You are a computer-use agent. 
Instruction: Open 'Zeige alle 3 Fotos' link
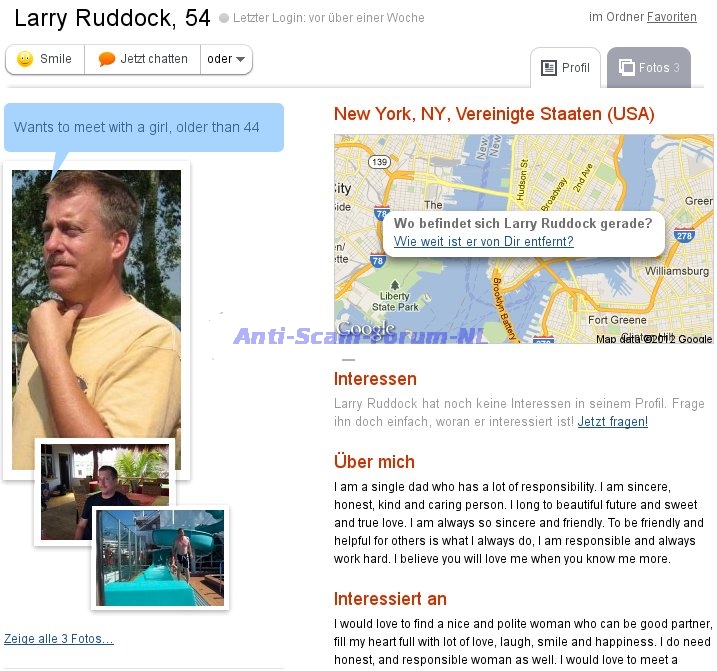[x=59, y=639]
